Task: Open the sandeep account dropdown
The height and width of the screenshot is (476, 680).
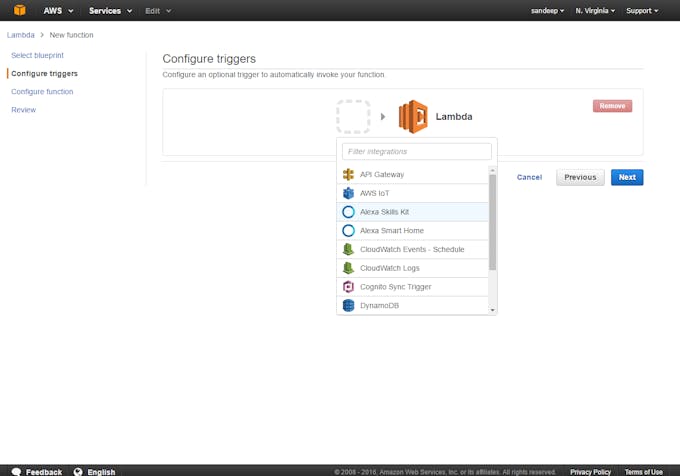Action: click(x=547, y=10)
